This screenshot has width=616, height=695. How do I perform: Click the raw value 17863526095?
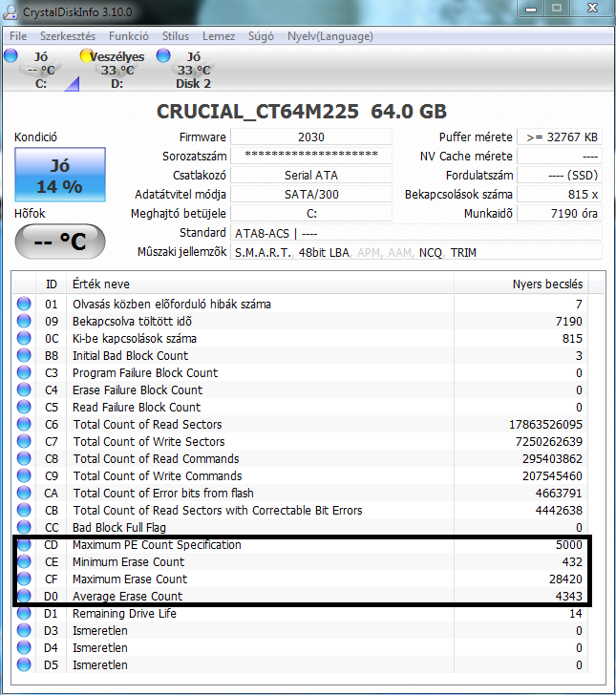[545, 425]
